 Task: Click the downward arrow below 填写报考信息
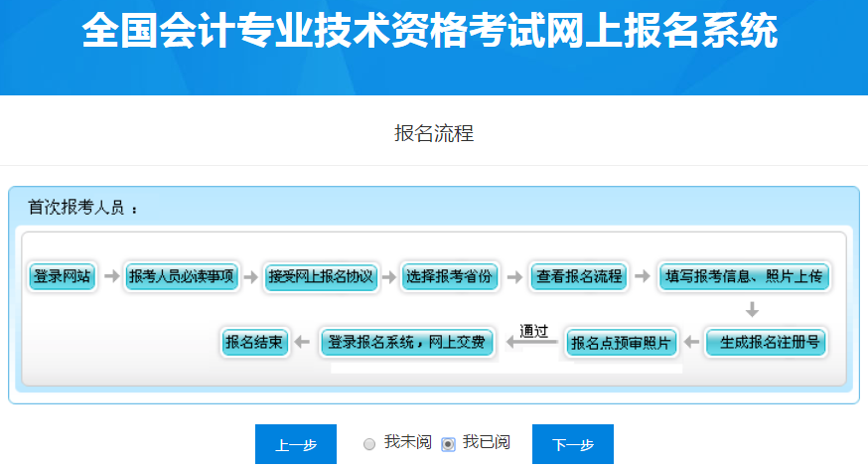pos(752,309)
